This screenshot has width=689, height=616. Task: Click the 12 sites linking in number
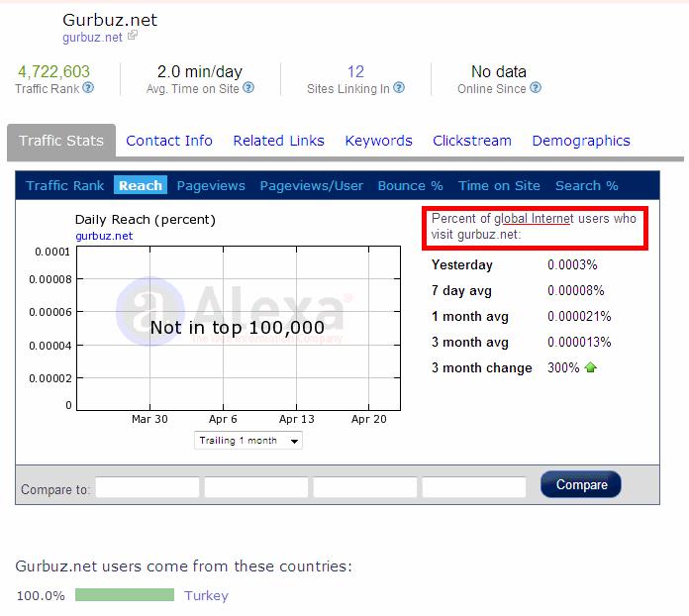[x=355, y=71]
